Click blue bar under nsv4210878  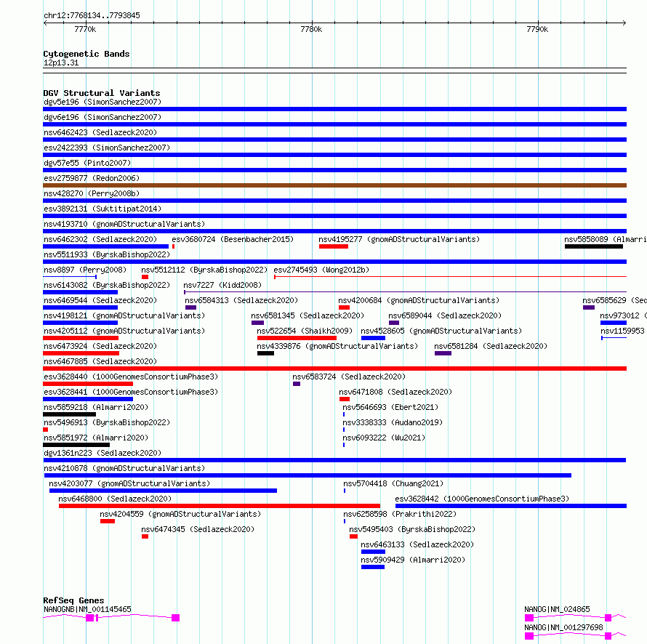click(308, 475)
